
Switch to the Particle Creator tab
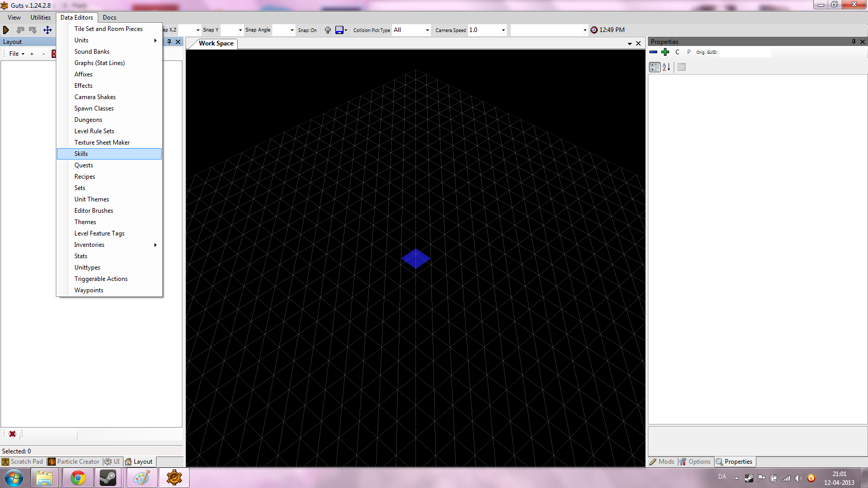coord(73,462)
